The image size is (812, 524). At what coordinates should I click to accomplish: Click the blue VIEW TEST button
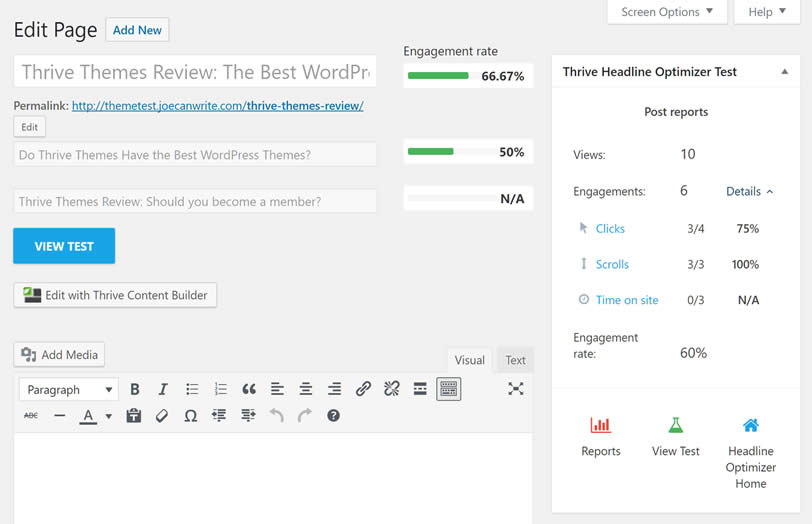point(64,246)
